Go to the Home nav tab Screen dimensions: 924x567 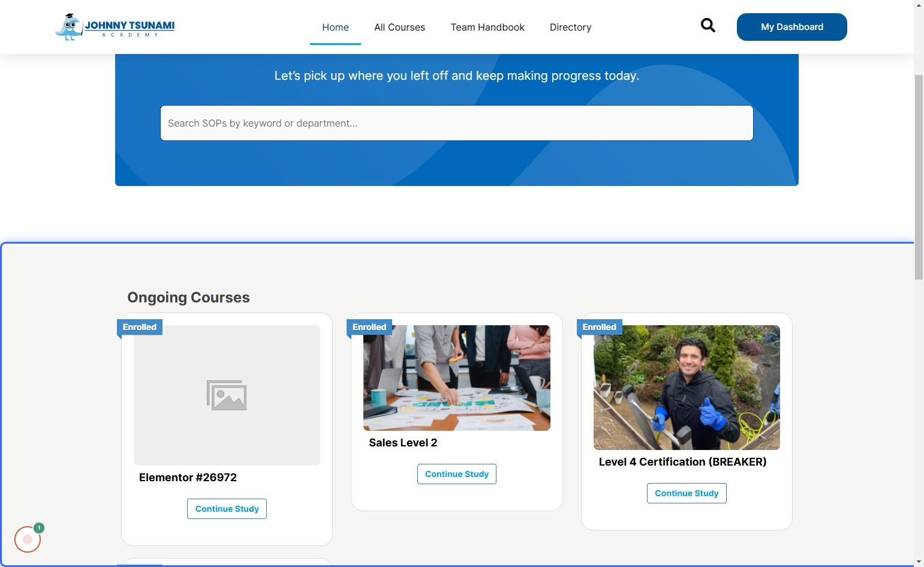(335, 28)
